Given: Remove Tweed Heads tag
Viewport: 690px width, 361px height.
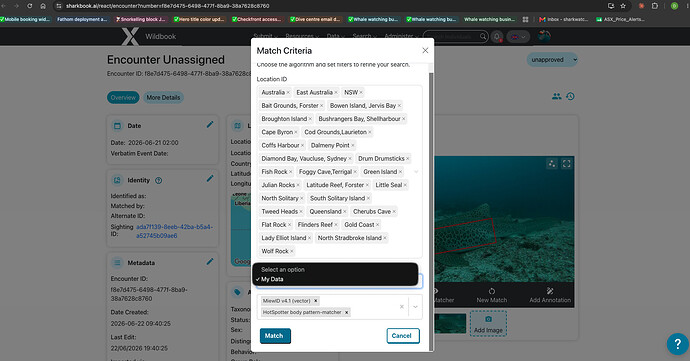Looking at the screenshot, I should (x=301, y=211).
